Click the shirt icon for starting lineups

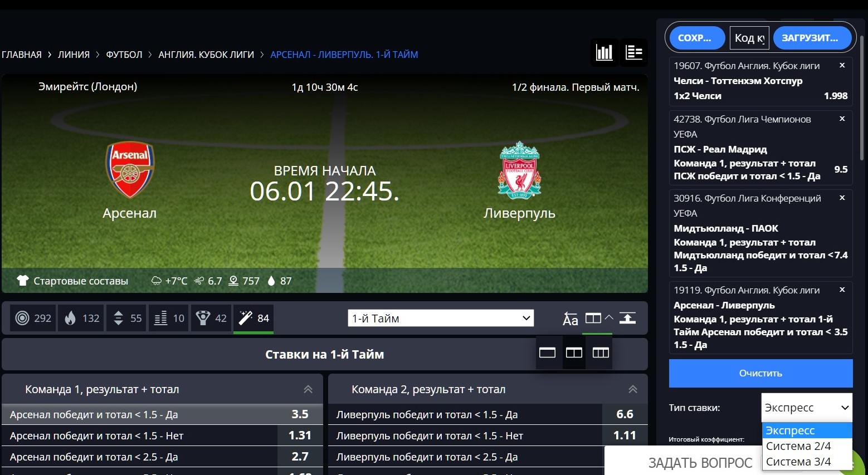(22, 281)
